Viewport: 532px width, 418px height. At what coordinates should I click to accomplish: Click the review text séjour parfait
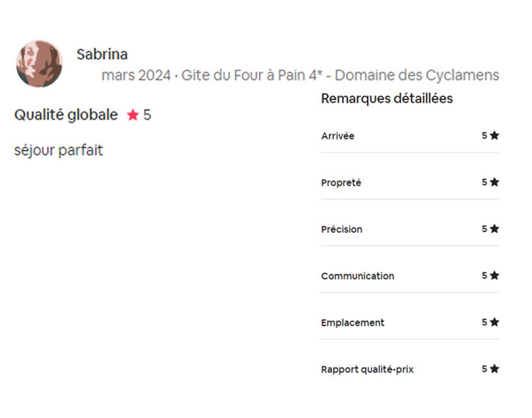[x=59, y=150]
